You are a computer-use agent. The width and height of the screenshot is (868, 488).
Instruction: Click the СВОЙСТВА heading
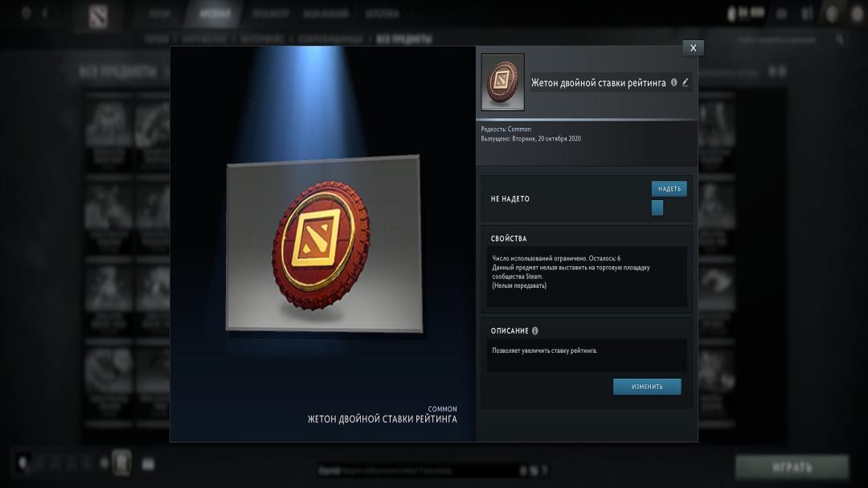[x=509, y=239]
